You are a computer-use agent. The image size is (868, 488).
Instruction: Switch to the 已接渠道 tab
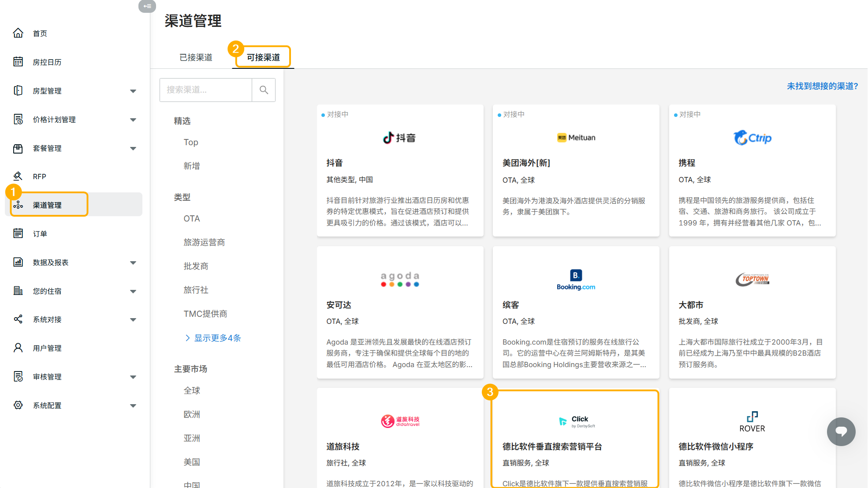click(x=196, y=57)
